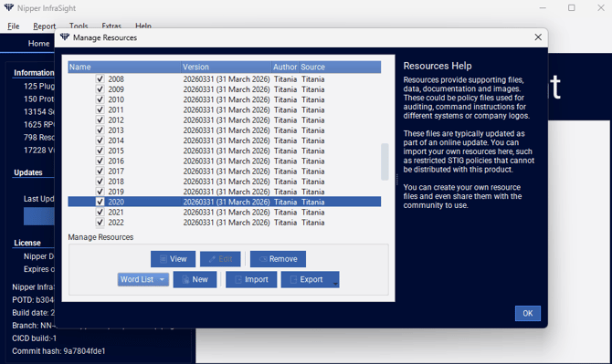
Task: Click the icon on the Remove button
Action: pos(263,259)
